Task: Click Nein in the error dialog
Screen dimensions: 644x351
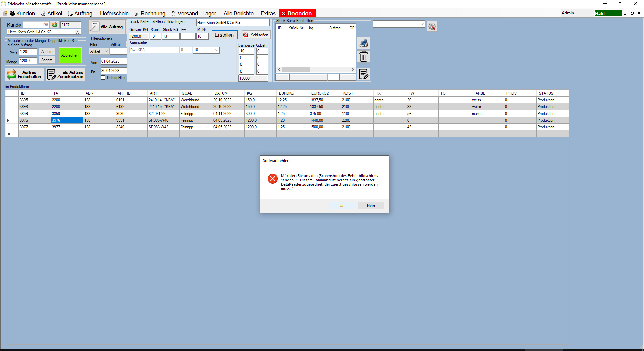Action: click(371, 206)
